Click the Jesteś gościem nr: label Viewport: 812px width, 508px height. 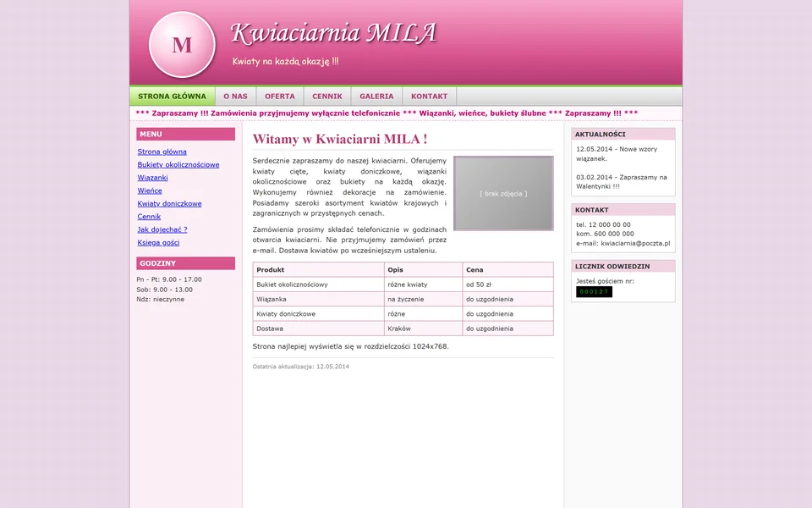(x=605, y=281)
